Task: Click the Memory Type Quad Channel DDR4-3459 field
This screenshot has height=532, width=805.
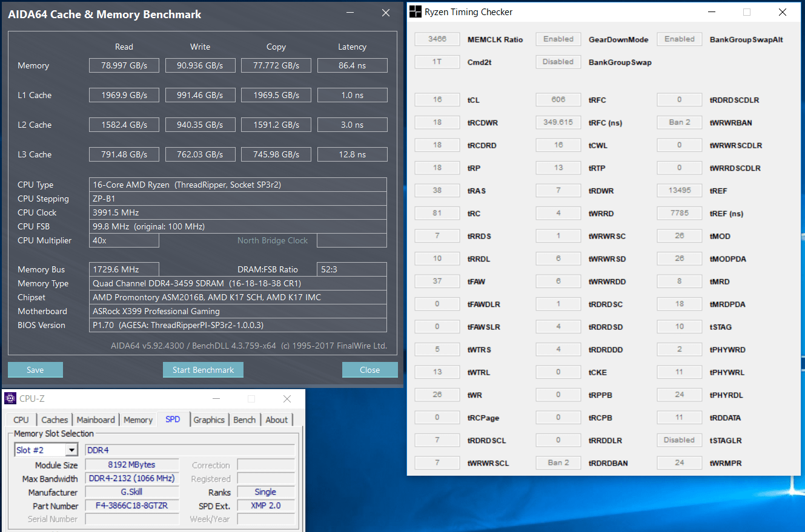Action: 237,283
